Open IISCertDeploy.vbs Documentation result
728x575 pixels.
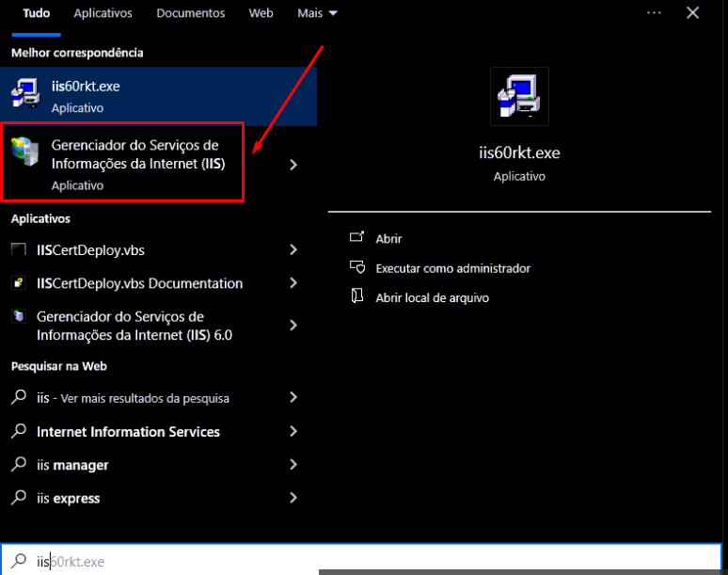[140, 283]
